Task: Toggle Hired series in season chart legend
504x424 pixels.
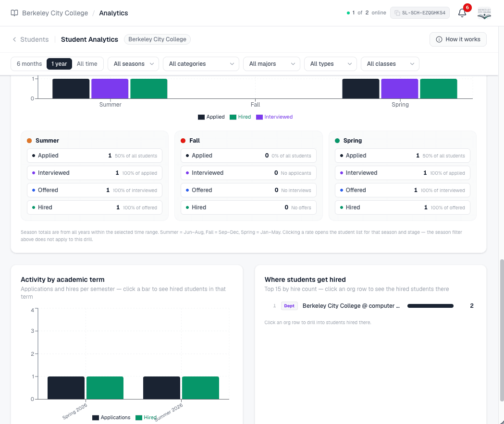Action: [x=240, y=117]
